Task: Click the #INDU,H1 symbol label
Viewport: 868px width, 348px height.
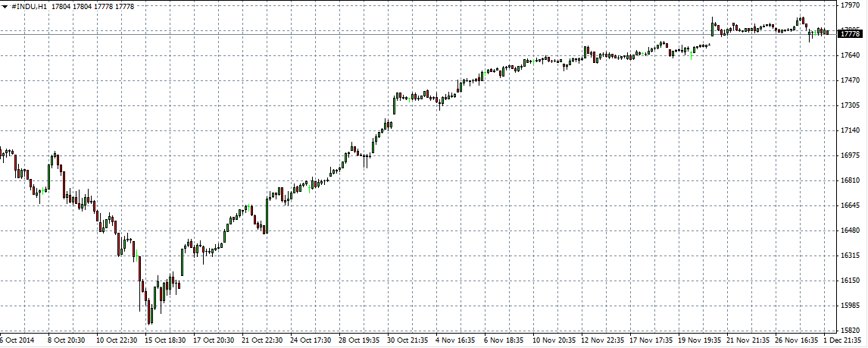Action: click(30, 6)
